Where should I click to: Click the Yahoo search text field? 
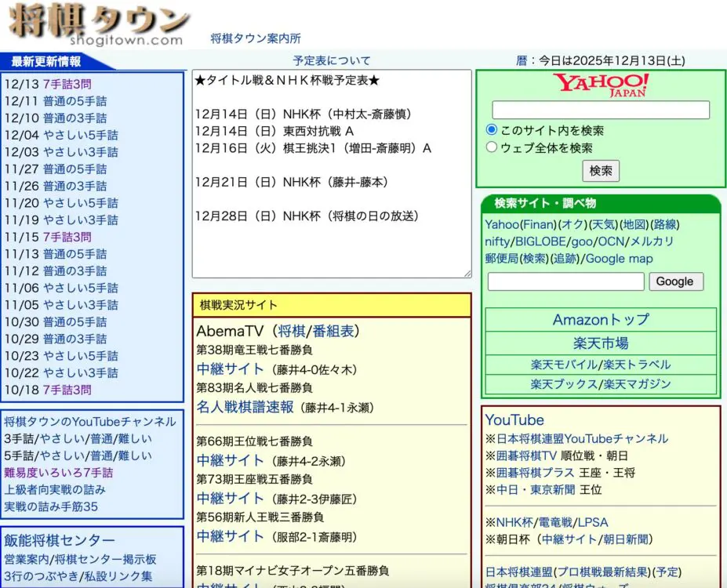tap(600, 110)
